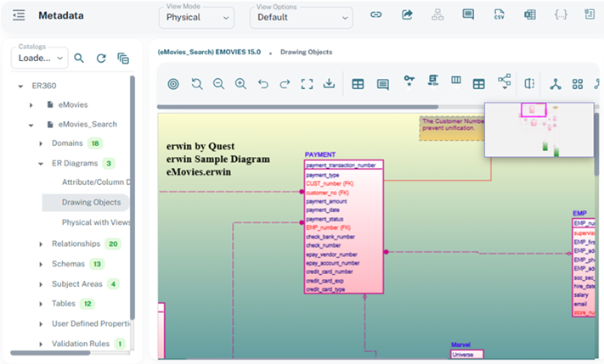The image size is (604, 364).
Task: Collapse the ER360 tree node
Action: point(20,87)
